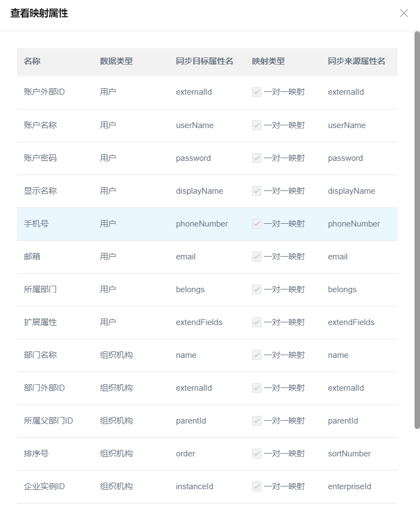Toggle 一对一映射 checkbox for 账户名称 row
Image resolution: width=420 pixels, height=510 pixels.
[256, 125]
